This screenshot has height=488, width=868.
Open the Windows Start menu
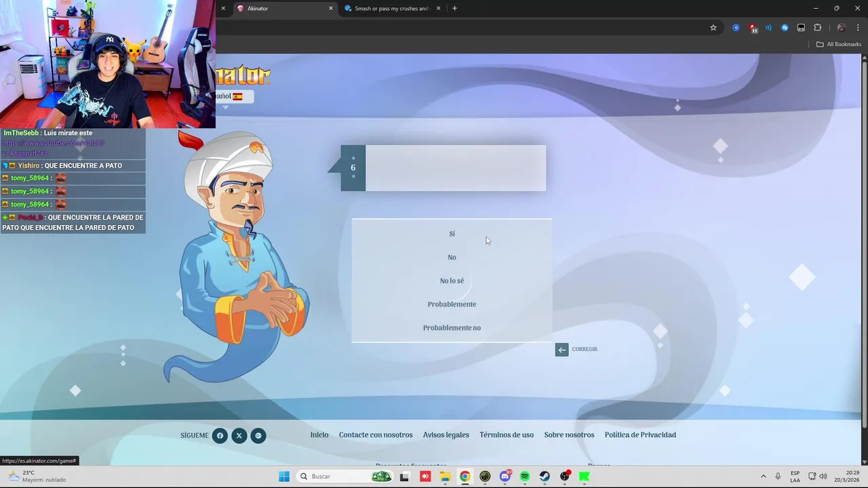point(284,476)
